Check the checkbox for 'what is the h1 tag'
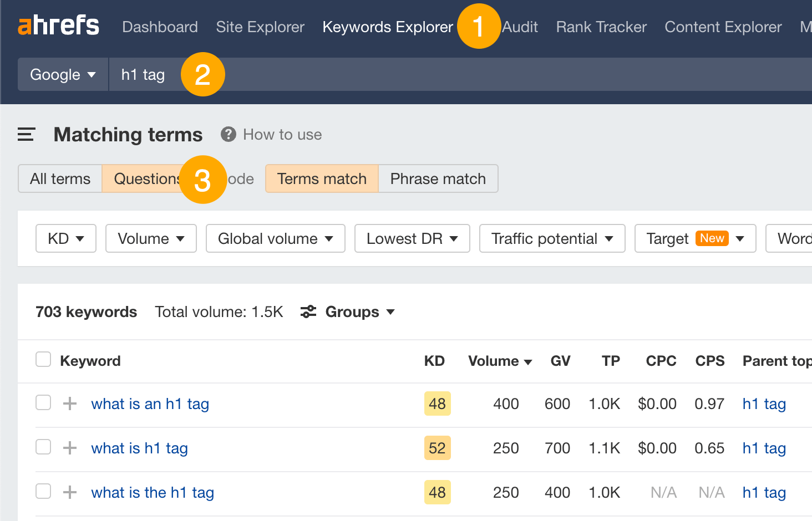Screen dimensions: 812x521 tap(43, 491)
